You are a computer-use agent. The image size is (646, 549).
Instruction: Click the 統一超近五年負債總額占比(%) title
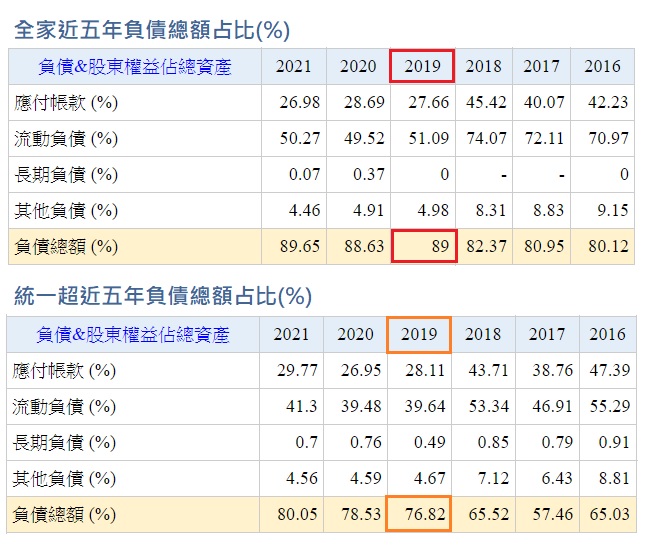(x=163, y=296)
